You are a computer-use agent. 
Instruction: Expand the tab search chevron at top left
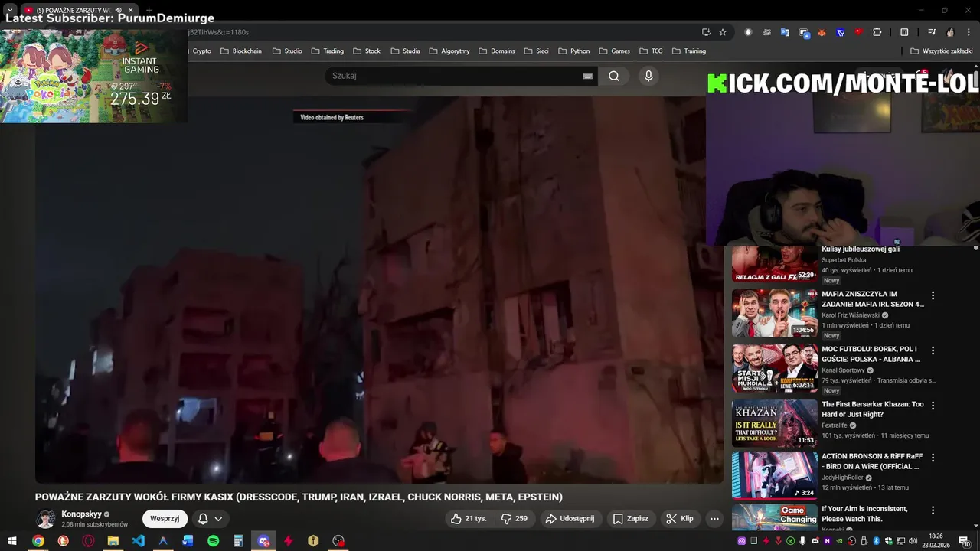coord(10,10)
